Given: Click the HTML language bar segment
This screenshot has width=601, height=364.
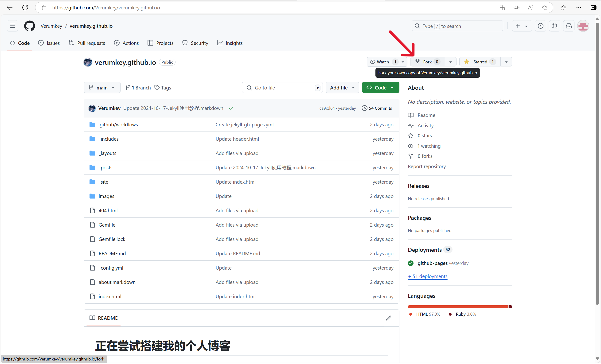Looking at the screenshot, I should [458, 307].
